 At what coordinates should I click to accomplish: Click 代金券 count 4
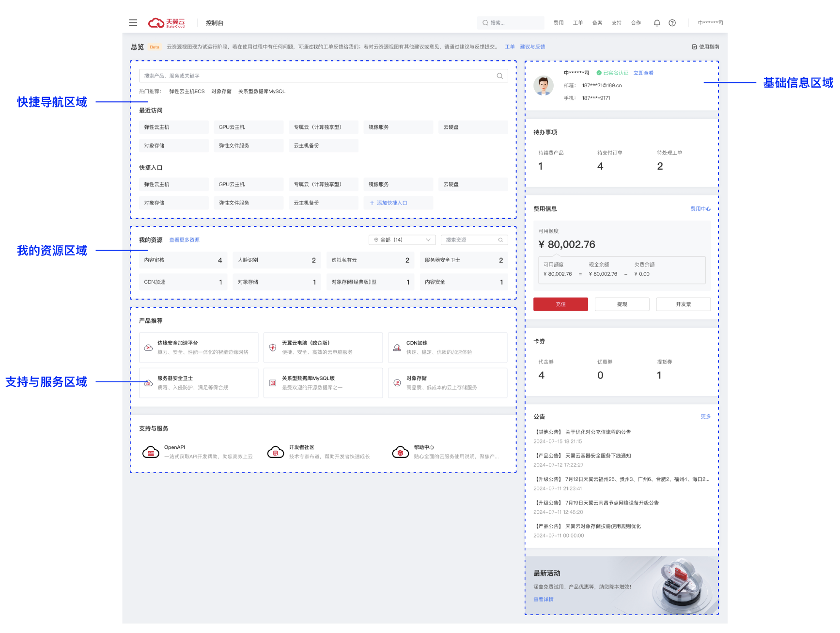point(542,376)
